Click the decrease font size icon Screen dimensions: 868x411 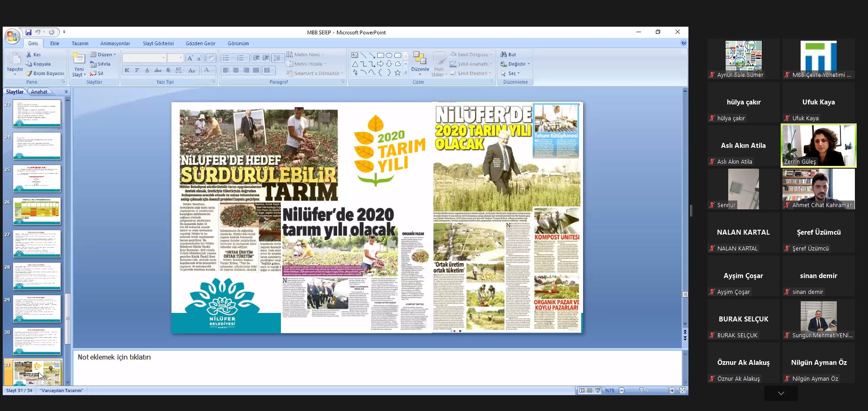click(199, 58)
